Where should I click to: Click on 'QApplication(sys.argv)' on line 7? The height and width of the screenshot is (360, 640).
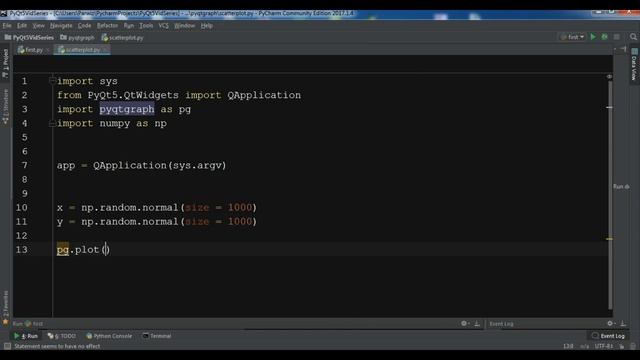[x=160, y=165]
